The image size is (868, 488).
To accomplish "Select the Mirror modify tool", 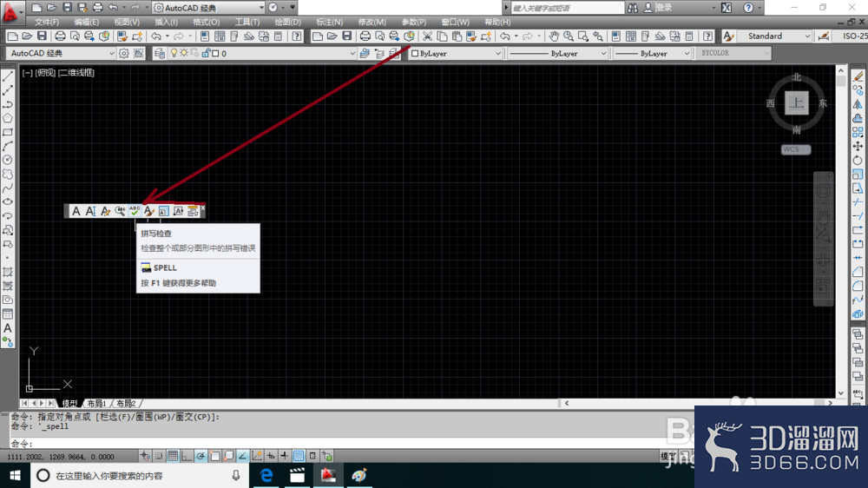I will tap(858, 104).
